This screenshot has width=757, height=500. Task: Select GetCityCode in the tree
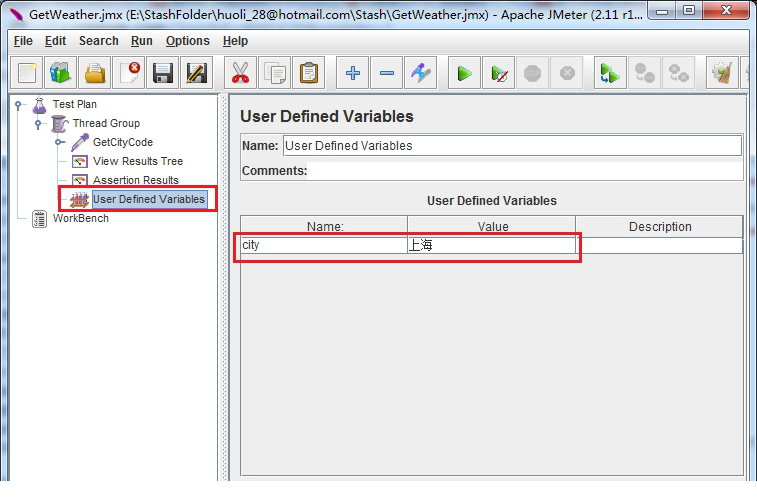point(123,142)
